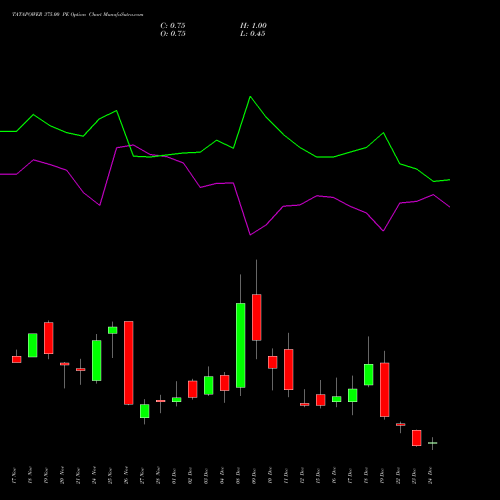Select the 19 Dec date label
500x500 pixels.
tap(382, 476)
